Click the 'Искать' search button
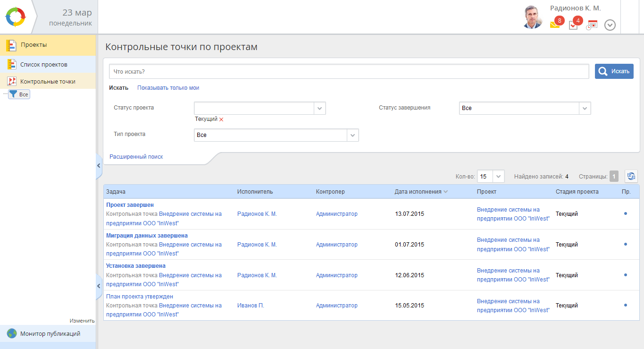 pos(614,71)
